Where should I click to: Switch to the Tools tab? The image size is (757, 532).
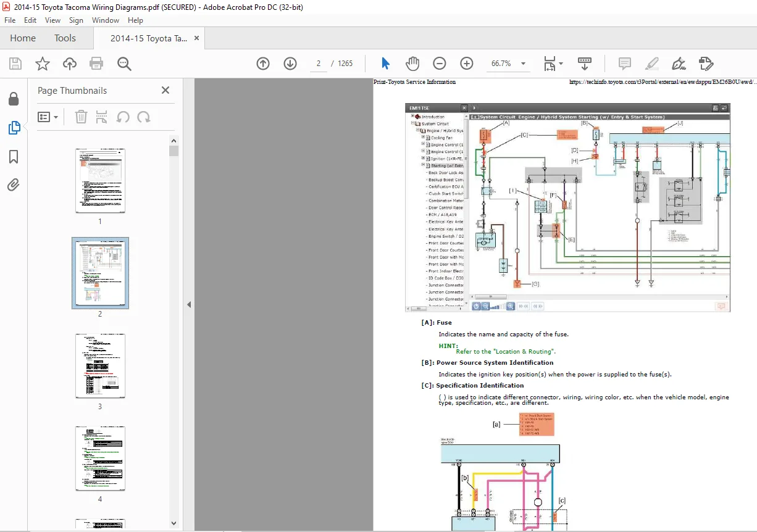[65, 38]
